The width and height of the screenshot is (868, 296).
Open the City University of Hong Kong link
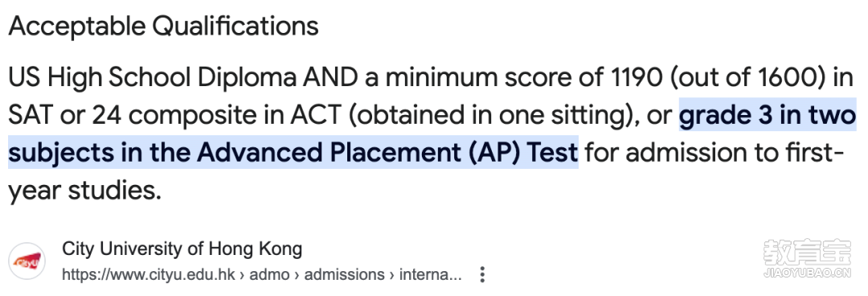click(182, 249)
